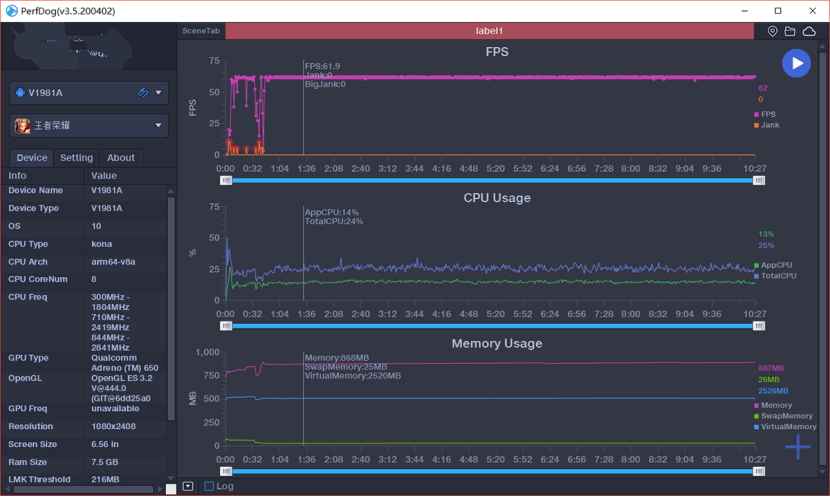Click the PerfDog logo in the title bar

point(11,11)
